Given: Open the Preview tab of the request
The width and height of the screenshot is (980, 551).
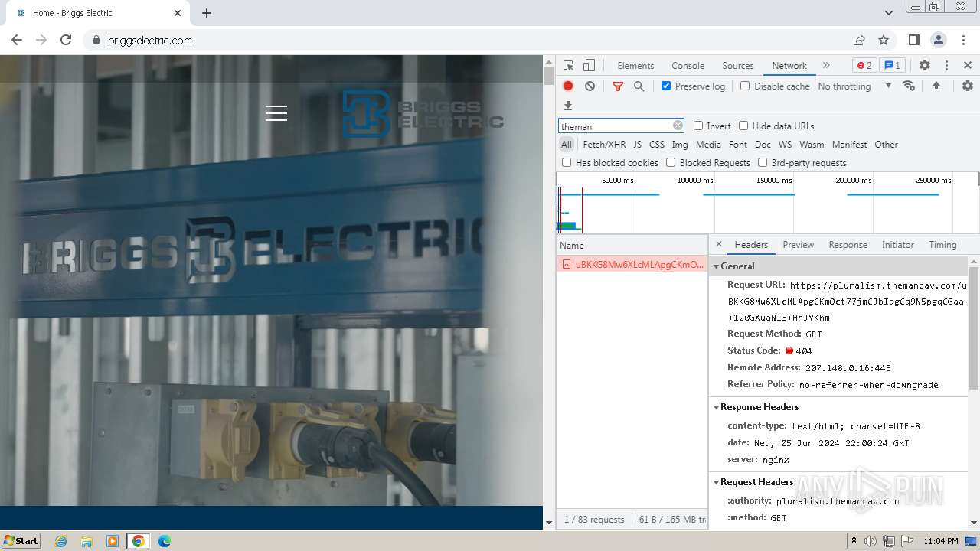Looking at the screenshot, I should coord(798,244).
